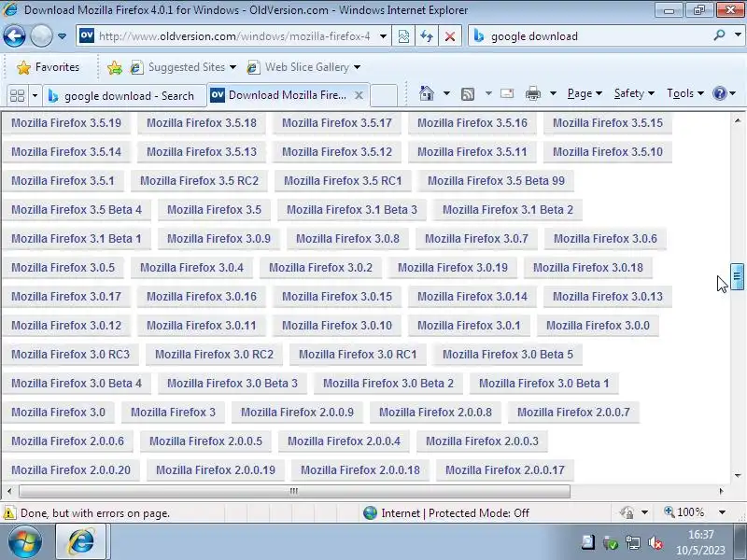Click Mozilla Firefox 2.0.0.20 link

pos(71,470)
